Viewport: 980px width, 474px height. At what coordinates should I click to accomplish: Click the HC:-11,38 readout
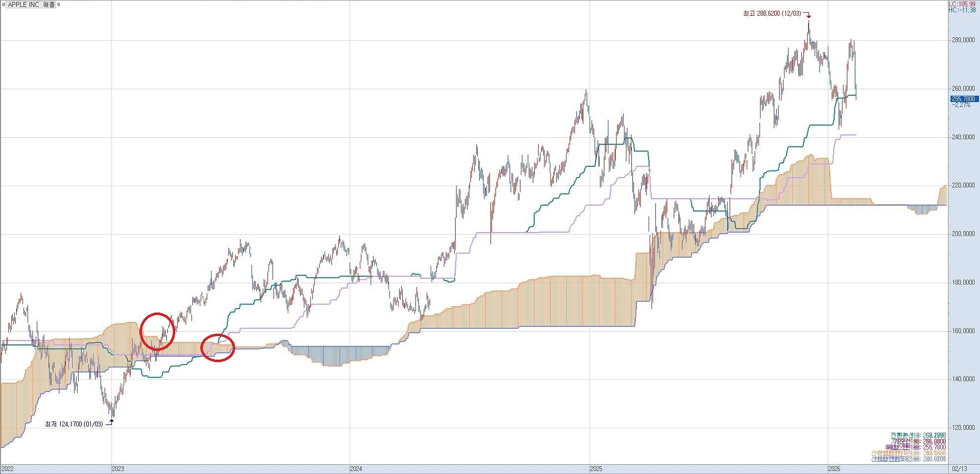(962, 10)
